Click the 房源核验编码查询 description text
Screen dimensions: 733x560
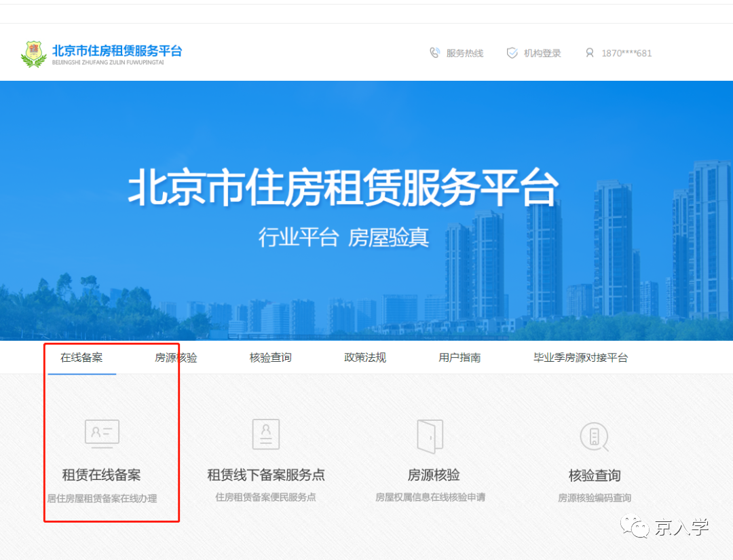(595, 498)
